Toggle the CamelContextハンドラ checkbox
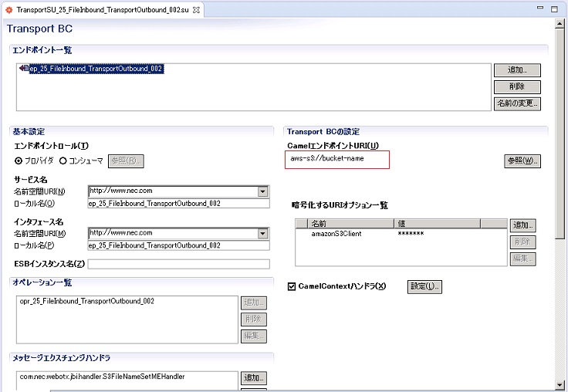Screen dimensions: 568x392 pyautogui.click(x=291, y=286)
